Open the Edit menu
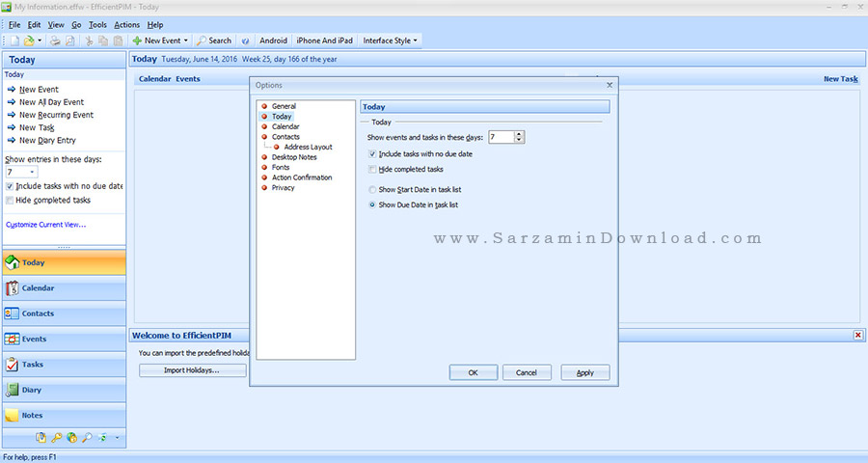This screenshot has width=868, height=463. coord(35,25)
